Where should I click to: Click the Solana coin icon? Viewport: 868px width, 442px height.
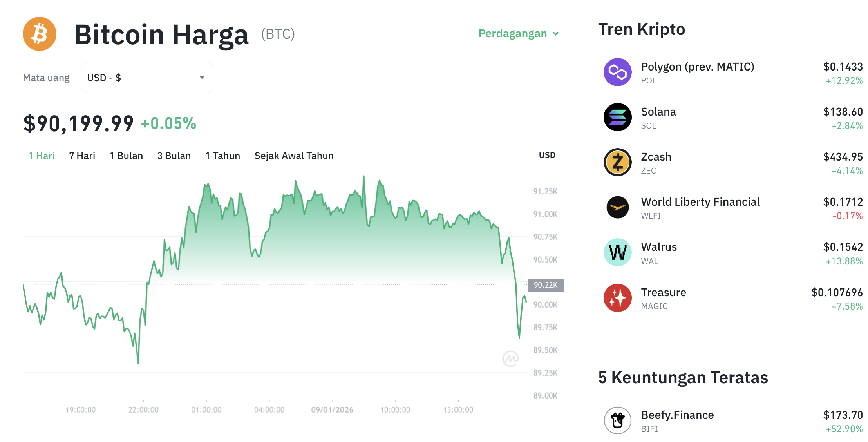coord(617,117)
